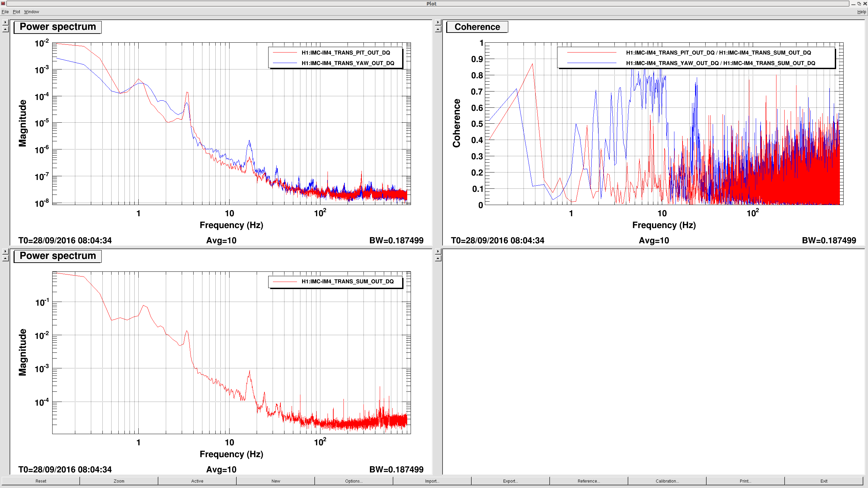
Task: Toggle the Zoom button in bottom bar
Action: (x=119, y=481)
